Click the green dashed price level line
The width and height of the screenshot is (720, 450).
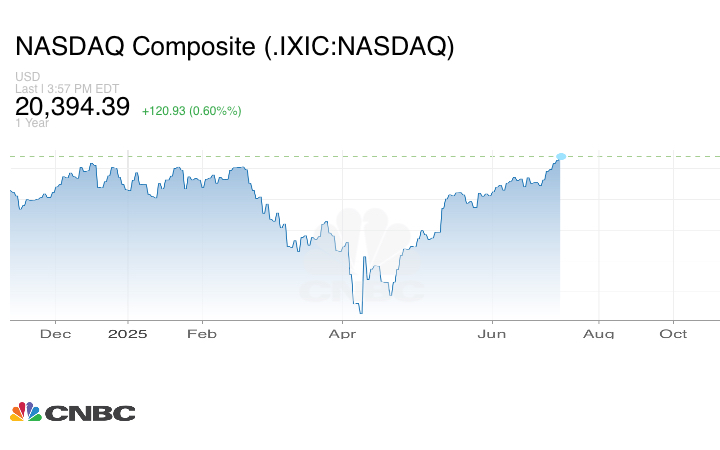[300, 156]
